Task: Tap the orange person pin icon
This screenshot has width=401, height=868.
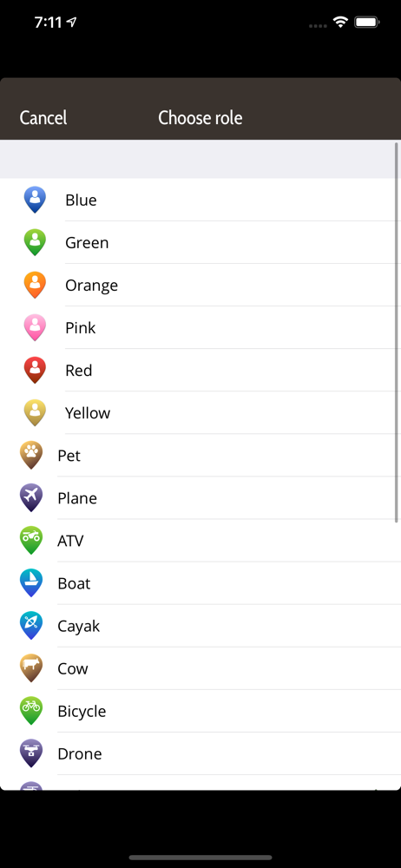Action: pos(35,285)
